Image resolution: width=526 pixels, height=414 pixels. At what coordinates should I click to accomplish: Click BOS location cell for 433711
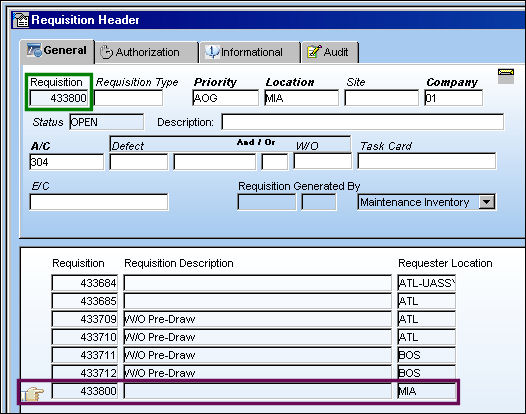click(x=427, y=355)
